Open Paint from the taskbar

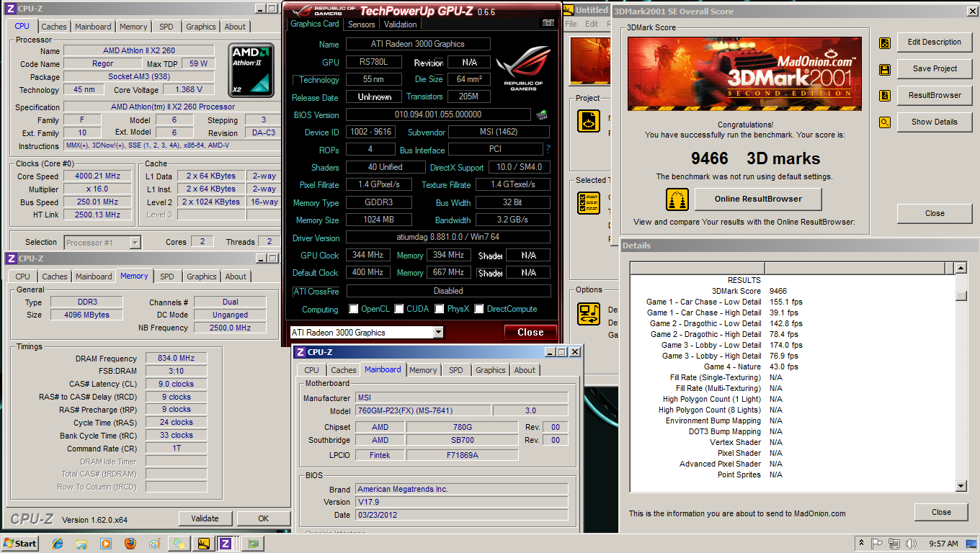point(154,544)
